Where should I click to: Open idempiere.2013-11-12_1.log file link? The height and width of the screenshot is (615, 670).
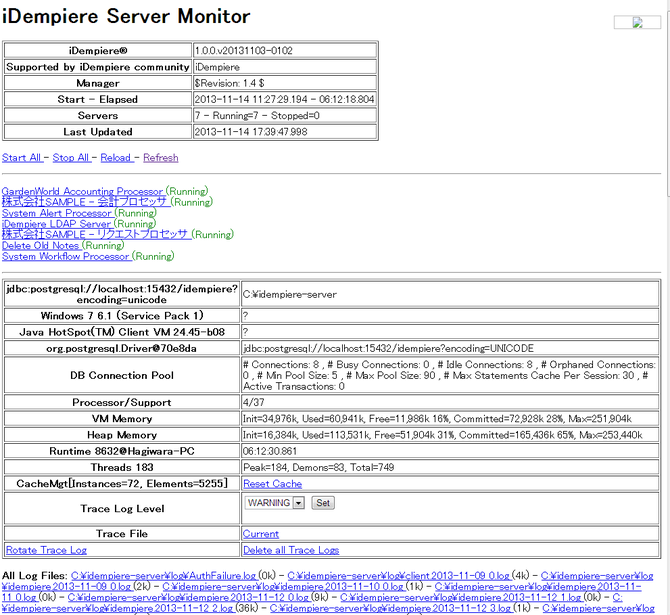coord(461,597)
